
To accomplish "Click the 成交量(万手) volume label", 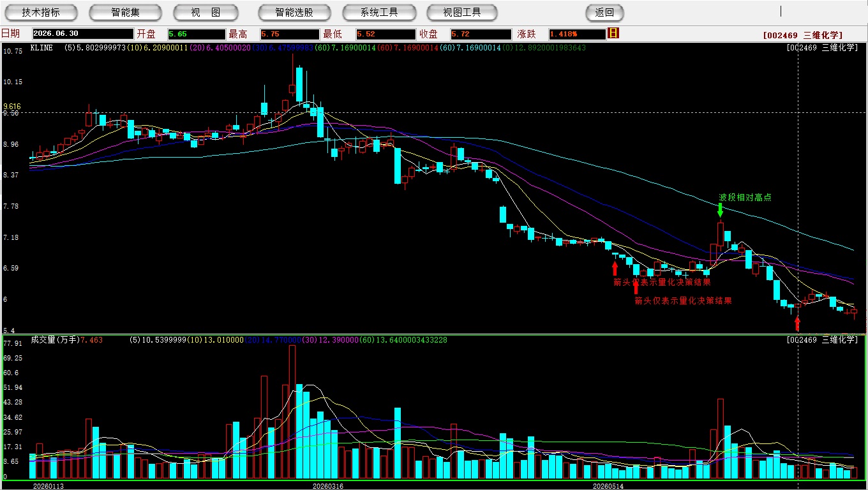I will [55, 340].
